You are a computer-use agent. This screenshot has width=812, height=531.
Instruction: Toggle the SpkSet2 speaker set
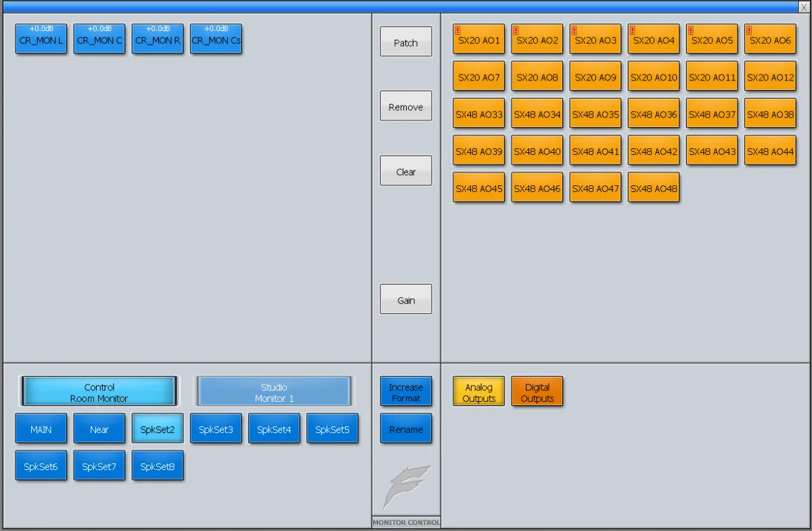click(158, 429)
